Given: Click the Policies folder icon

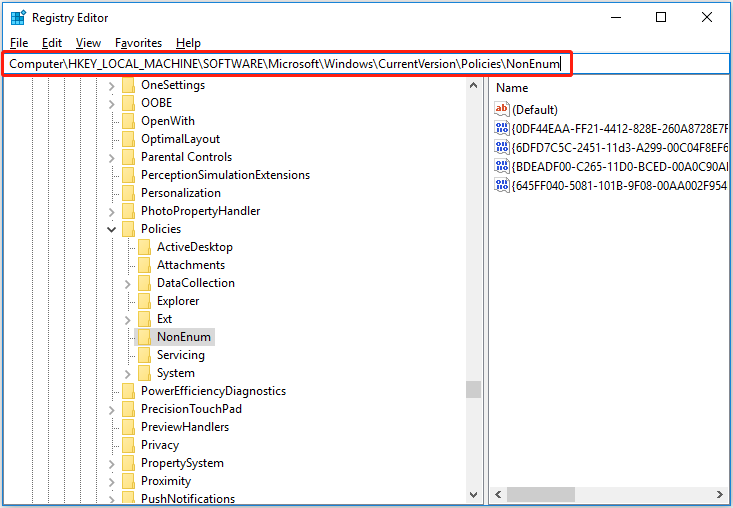Looking at the screenshot, I should (128, 229).
